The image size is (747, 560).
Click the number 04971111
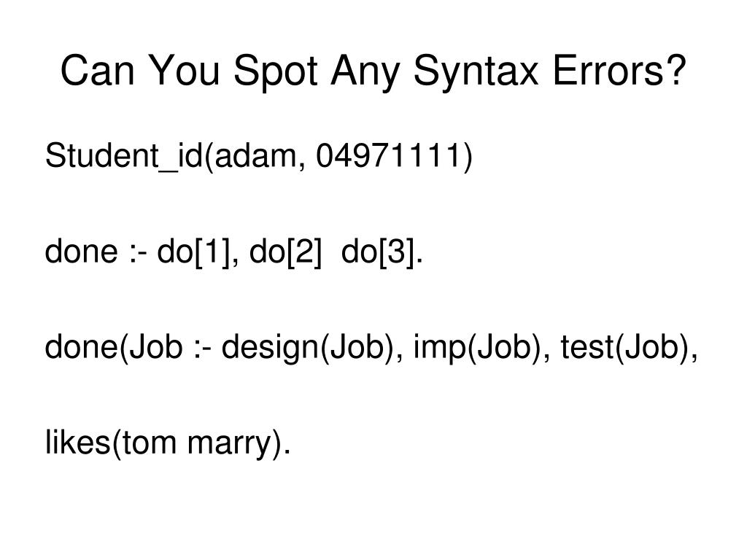387,155
